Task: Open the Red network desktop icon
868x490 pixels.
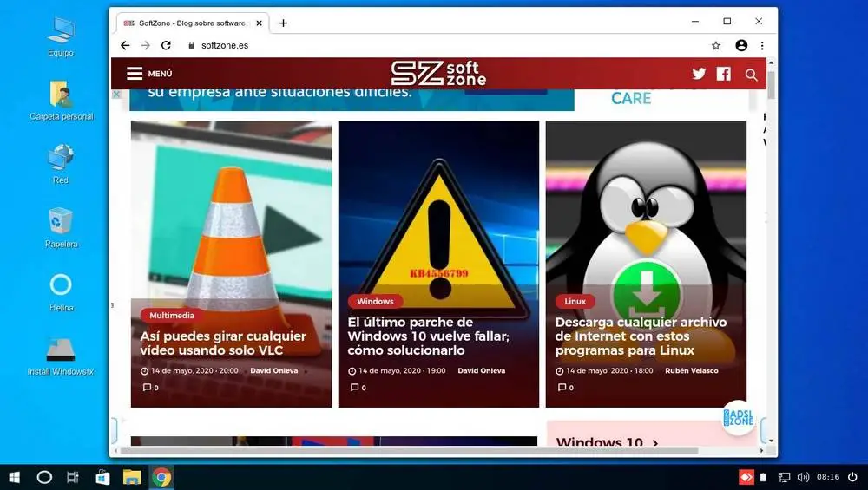Action: coord(61,164)
